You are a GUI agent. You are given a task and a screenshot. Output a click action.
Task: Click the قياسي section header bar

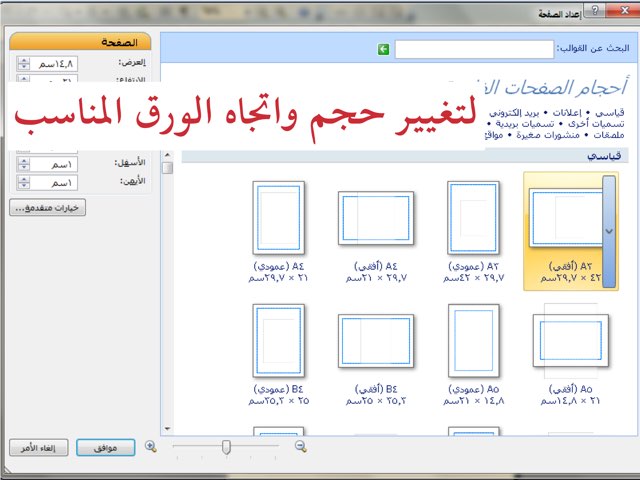404,156
